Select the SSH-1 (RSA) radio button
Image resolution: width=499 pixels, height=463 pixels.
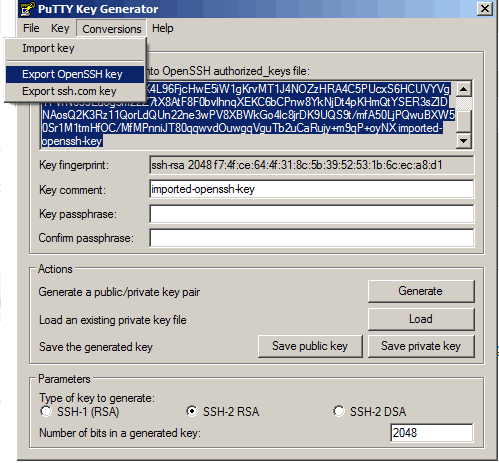click(x=46, y=411)
